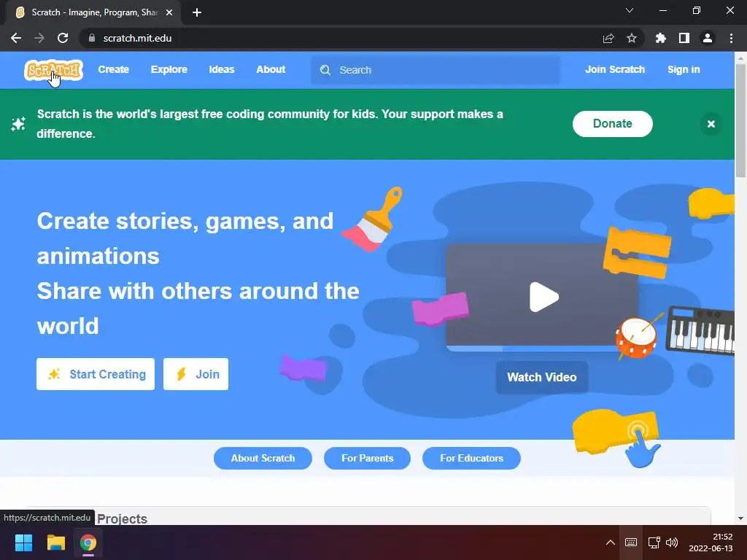Play the intro video
Viewport: 747px width, 560px height.
(x=543, y=297)
